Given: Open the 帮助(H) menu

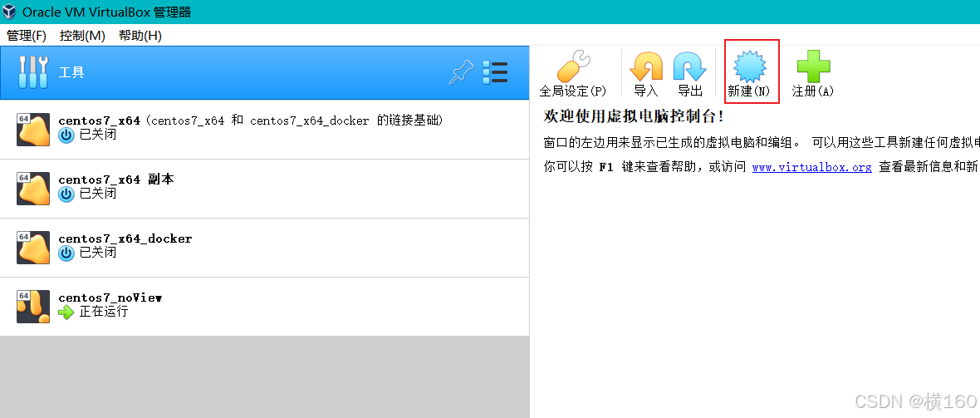Looking at the screenshot, I should click(x=140, y=36).
